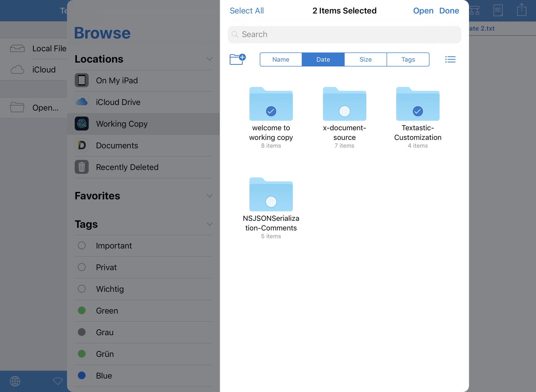Click the Local Files tray icon in Textastic
This screenshot has height=392, width=536.
pos(17,48)
